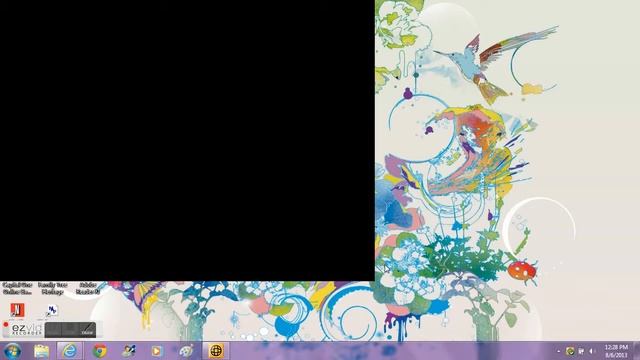Click the 12:28 PM clock and date
The image size is (640, 360).
(616, 351)
